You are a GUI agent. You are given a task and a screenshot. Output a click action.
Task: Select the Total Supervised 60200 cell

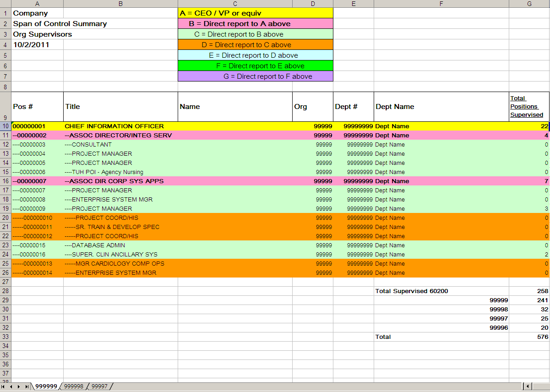pyautogui.click(x=412, y=291)
